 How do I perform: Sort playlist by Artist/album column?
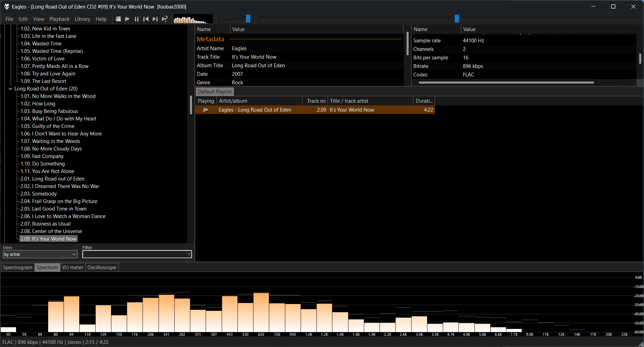point(260,101)
